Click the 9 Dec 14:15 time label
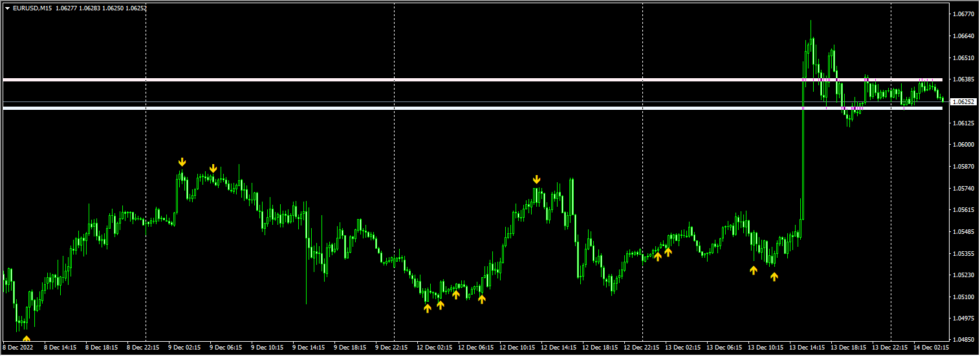The image size is (980, 356). (309, 348)
